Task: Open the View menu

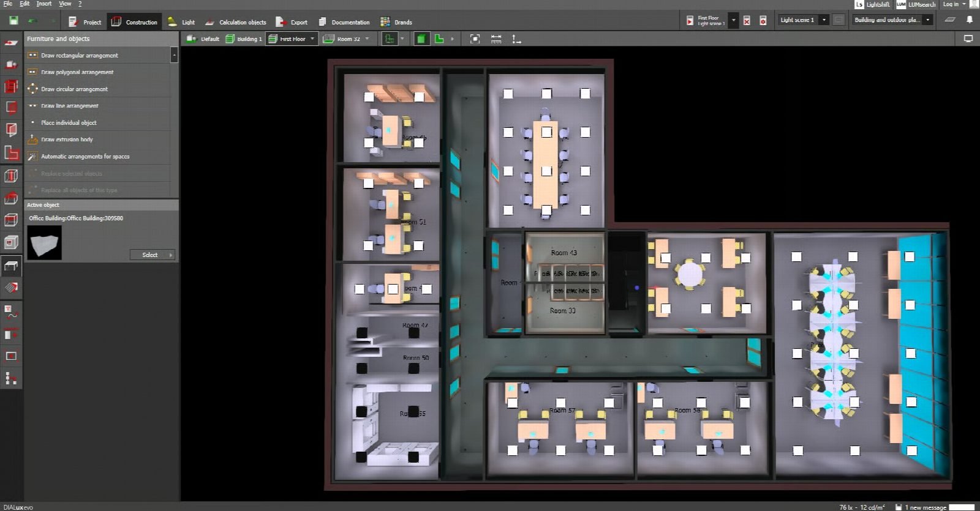Action: [x=65, y=4]
